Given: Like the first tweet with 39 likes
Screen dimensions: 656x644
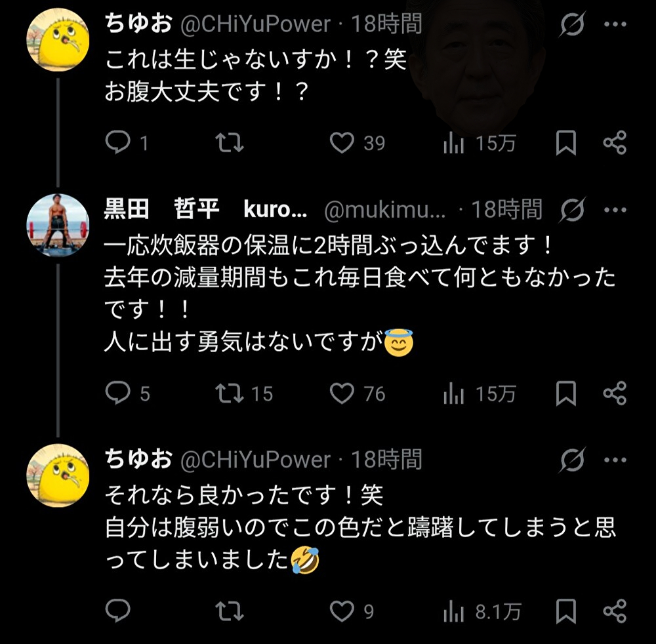Looking at the screenshot, I should coord(342,142).
